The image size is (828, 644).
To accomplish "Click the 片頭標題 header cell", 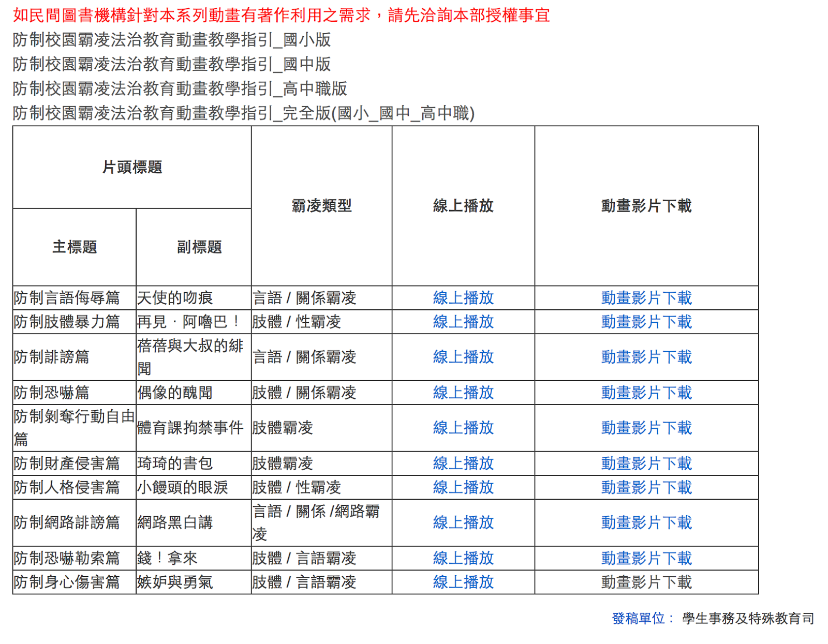I will [132, 167].
